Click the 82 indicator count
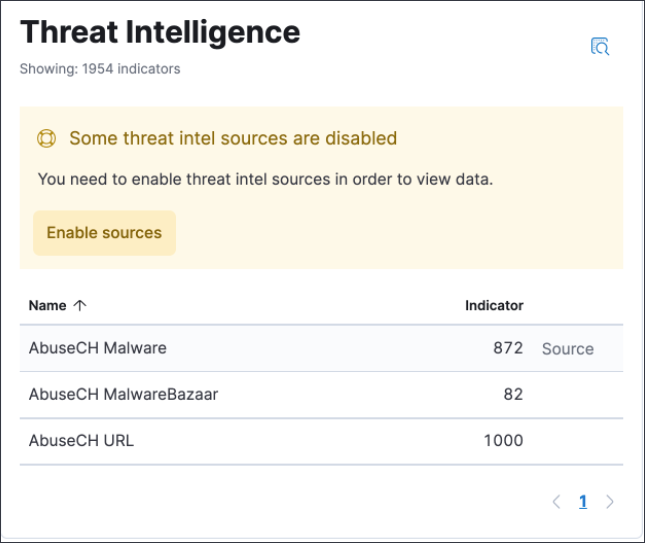The image size is (645, 543). click(x=513, y=395)
